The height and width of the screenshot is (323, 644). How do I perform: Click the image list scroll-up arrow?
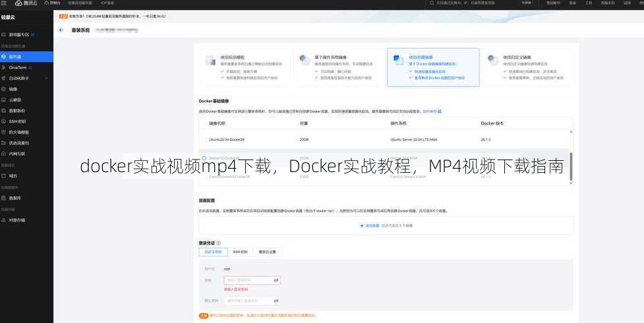click(x=571, y=131)
